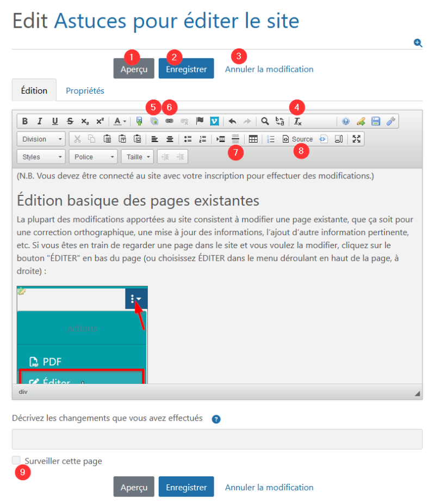Toggle bold formatting in editor toolbar
Image resolution: width=435 pixels, height=504 pixels.
[x=24, y=121]
